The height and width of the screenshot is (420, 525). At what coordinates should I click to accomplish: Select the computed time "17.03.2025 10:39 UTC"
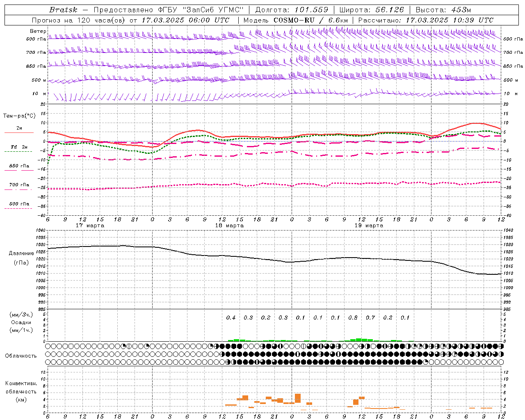pyautogui.click(x=450, y=20)
